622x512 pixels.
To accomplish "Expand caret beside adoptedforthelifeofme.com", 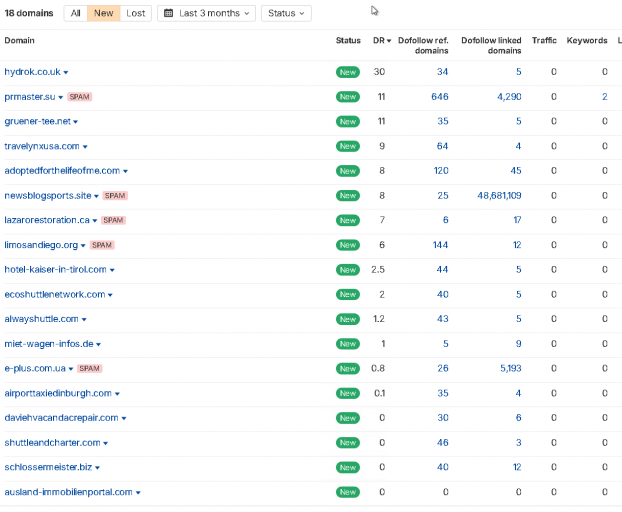I will (125, 171).
